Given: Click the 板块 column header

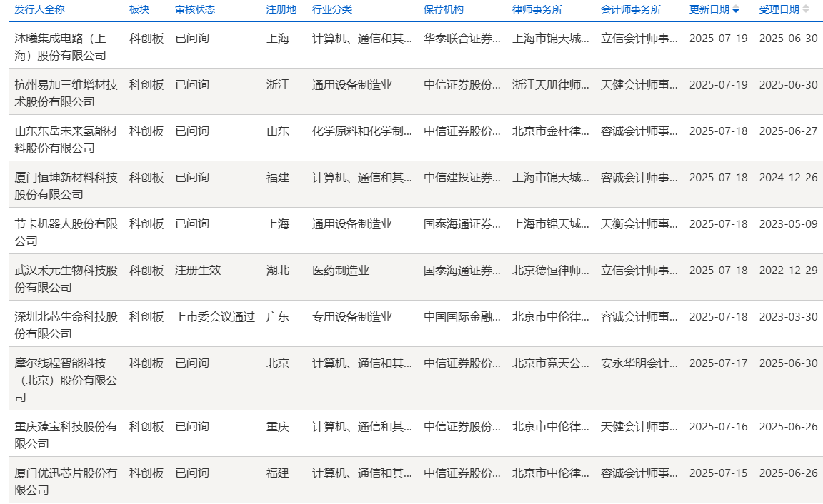Looking at the screenshot, I should (139, 9).
